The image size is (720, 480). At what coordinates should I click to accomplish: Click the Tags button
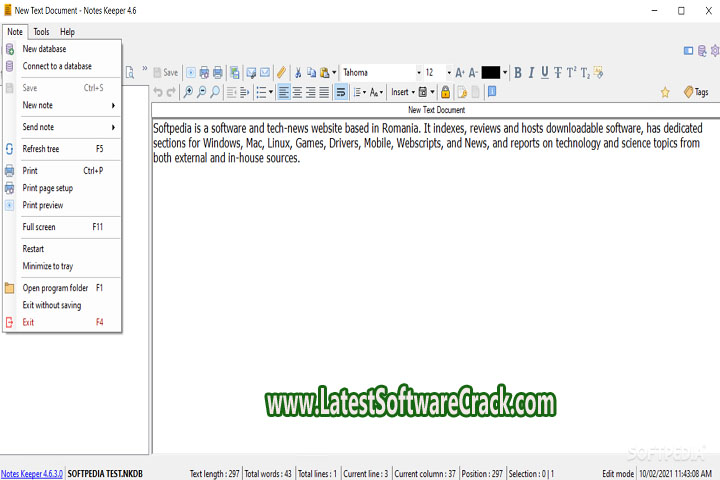[x=696, y=92]
